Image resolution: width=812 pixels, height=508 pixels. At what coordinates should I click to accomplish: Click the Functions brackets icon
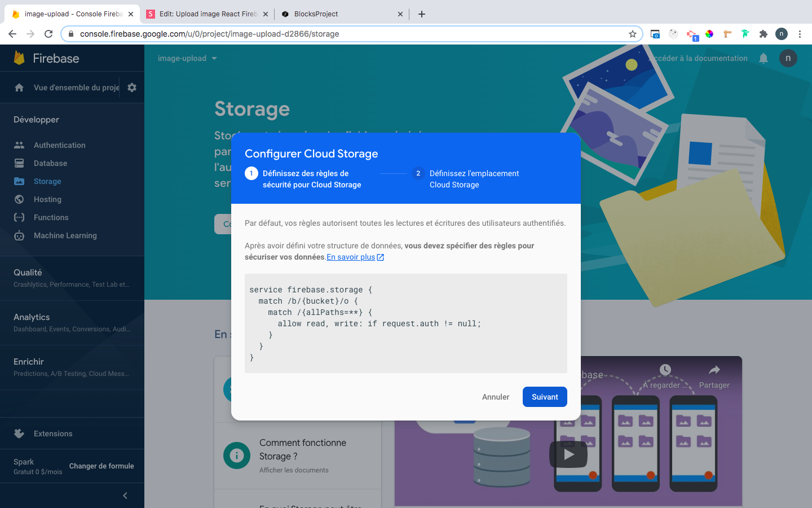pyautogui.click(x=19, y=217)
